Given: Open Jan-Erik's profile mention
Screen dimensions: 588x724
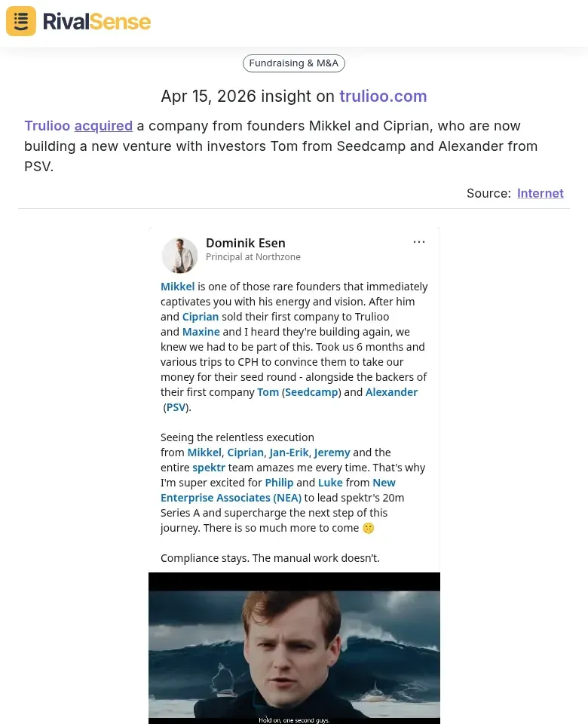Looking at the screenshot, I should [289, 452].
